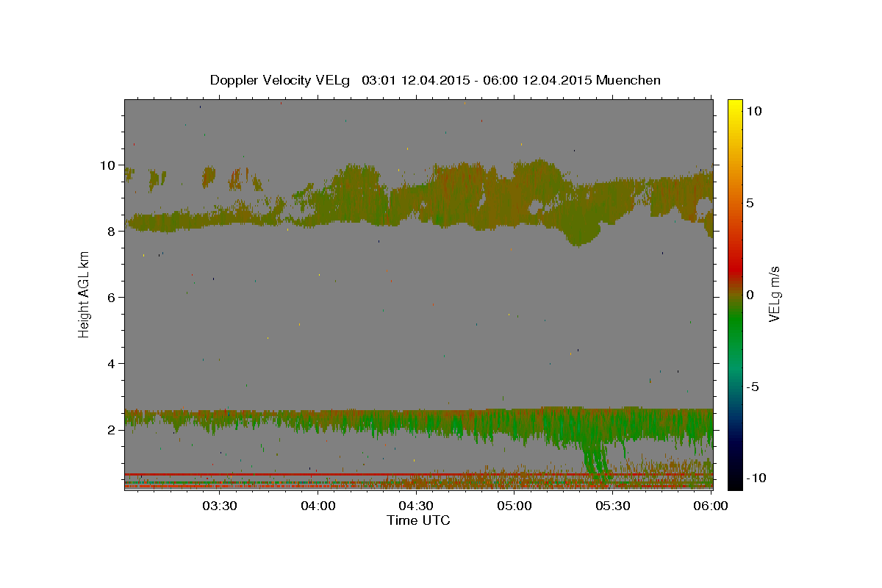Screen dimensions: 882x588
Task: Click the plot title 'Doppler Velocity VELg'
Action: 279,80
